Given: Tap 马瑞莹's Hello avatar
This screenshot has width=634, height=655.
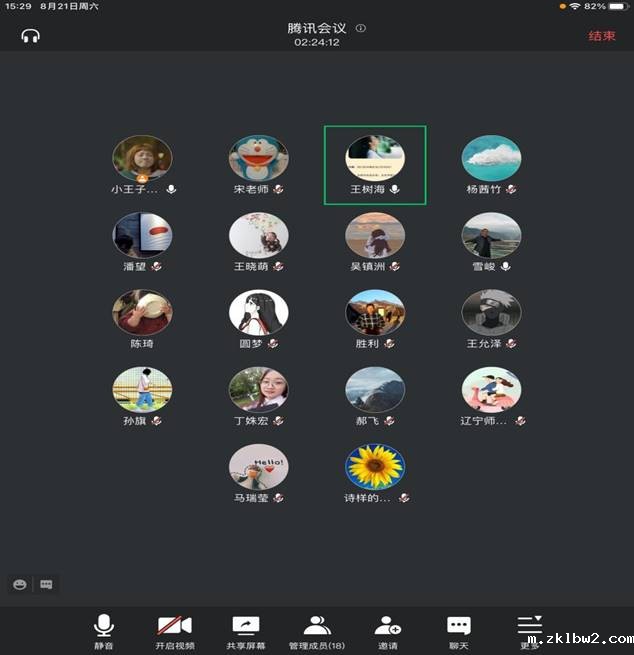Looking at the screenshot, I should (x=259, y=467).
